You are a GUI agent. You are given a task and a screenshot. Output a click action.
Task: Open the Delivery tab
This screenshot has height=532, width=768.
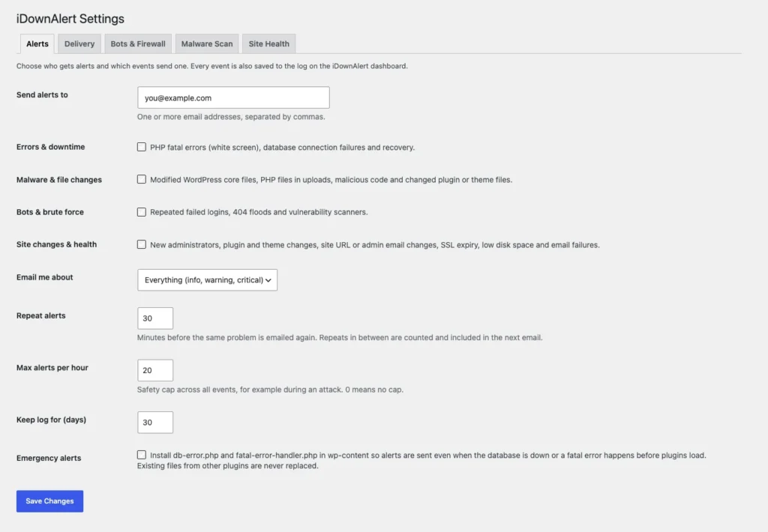pos(79,43)
